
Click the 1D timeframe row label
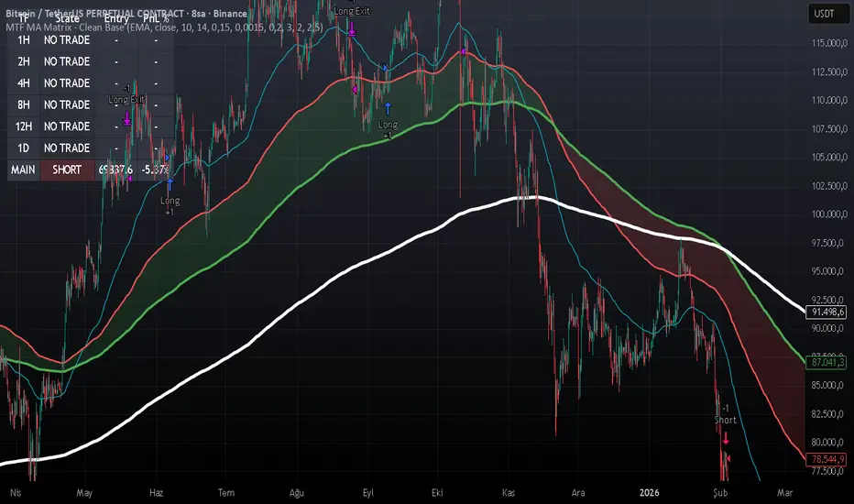tap(24, 148)
